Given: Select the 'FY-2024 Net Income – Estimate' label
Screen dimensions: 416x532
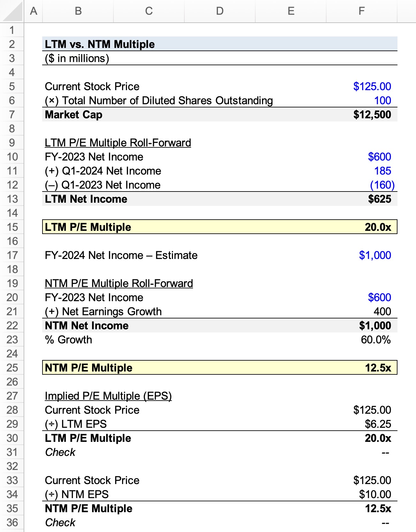Looking at the screenshot, I should pos(121,255).
